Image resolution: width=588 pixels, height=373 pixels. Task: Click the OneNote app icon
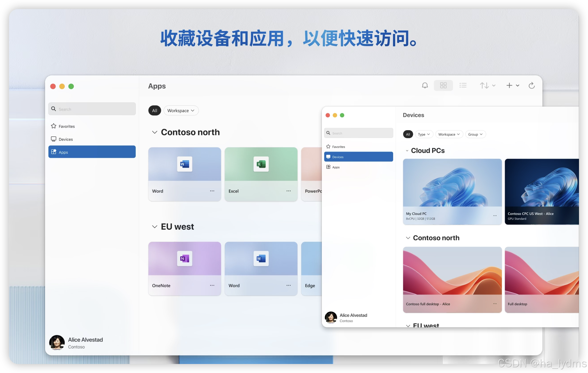point(185,259)
